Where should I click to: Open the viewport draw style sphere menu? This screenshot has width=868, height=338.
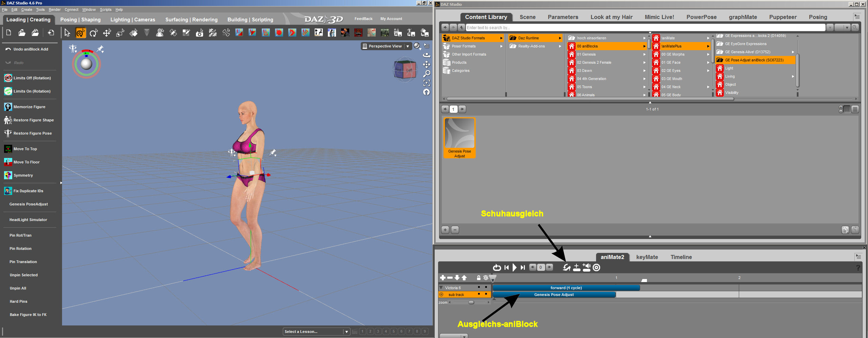pyautogui.click(x=417, y=46)
